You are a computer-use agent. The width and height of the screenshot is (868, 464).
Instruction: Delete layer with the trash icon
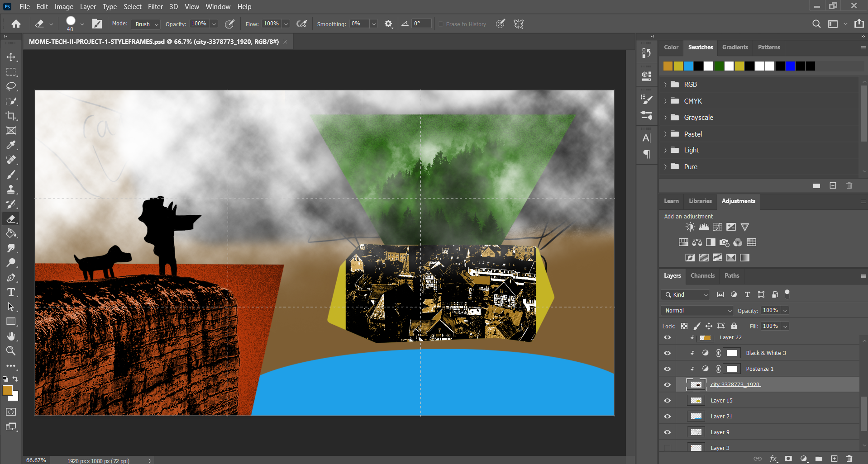[849, 459]
